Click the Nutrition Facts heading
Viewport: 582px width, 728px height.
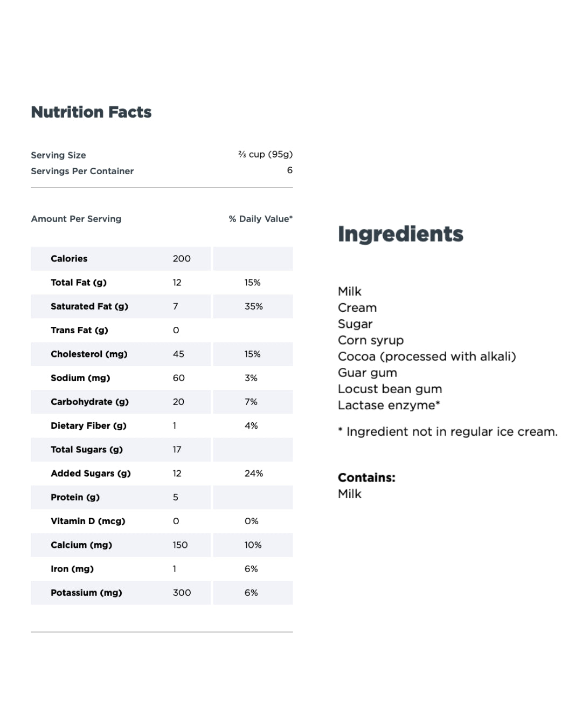click(x=91, y=112)
